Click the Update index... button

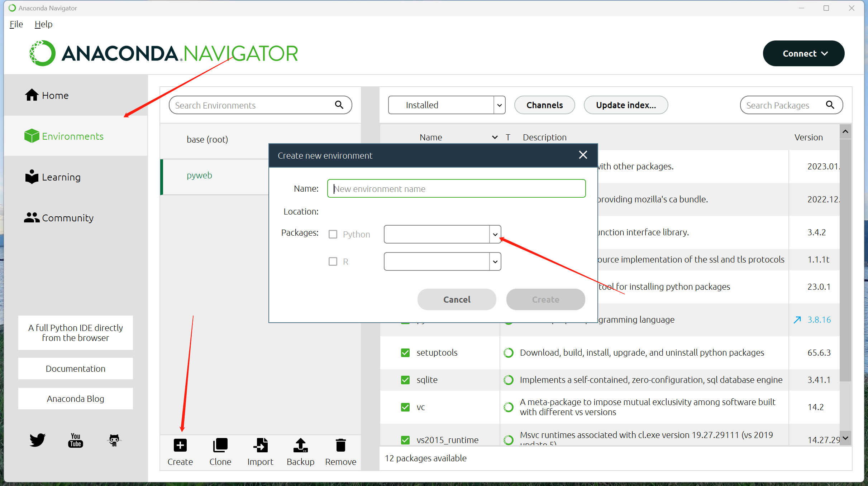tap(626, 105)
